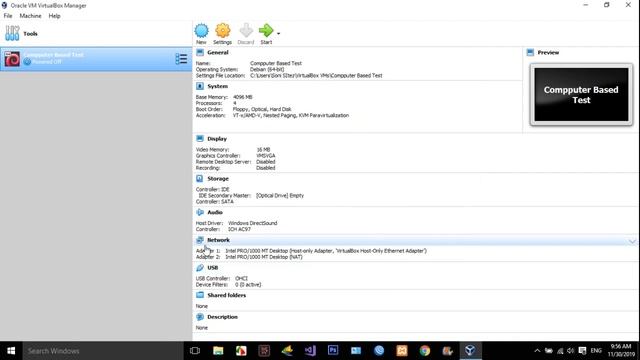The image size is (640, 360).
Task: Open the Storage settings heading link
Action: pos(218,179)
